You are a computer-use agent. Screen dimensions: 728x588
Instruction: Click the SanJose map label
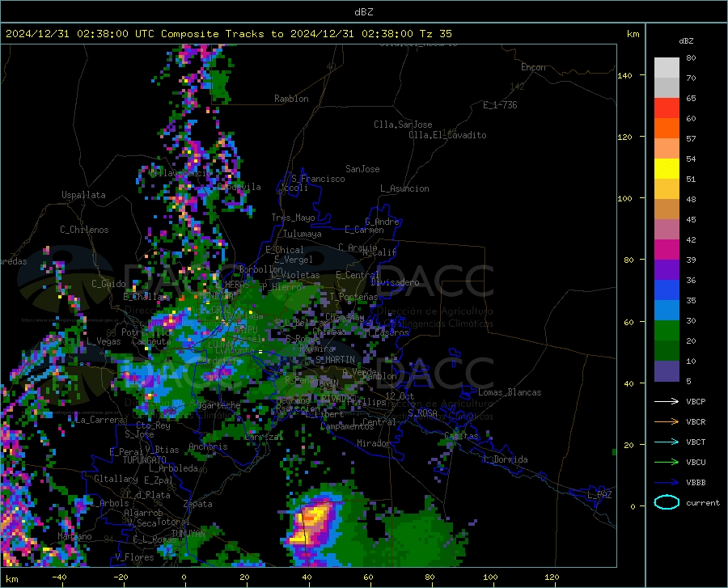362,169
